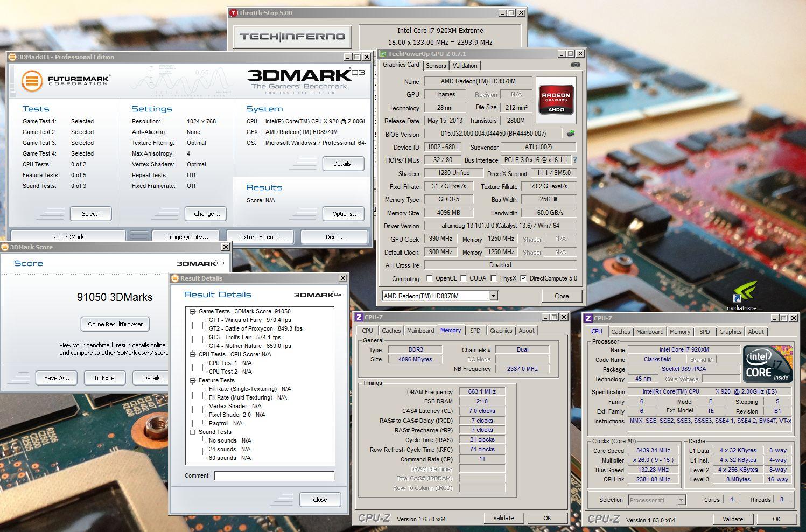Open the nvidiaInspector desktop shortcut
806x532 pixels.
(x=745, y=295)
